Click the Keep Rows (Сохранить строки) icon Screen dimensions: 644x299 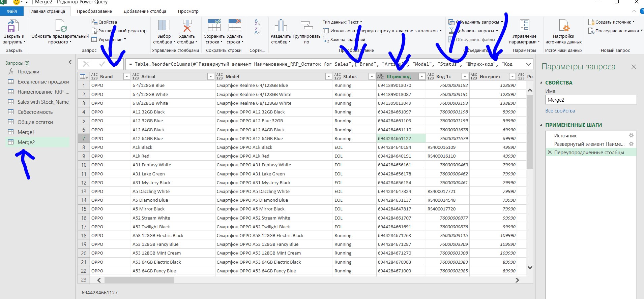(214, 26)
